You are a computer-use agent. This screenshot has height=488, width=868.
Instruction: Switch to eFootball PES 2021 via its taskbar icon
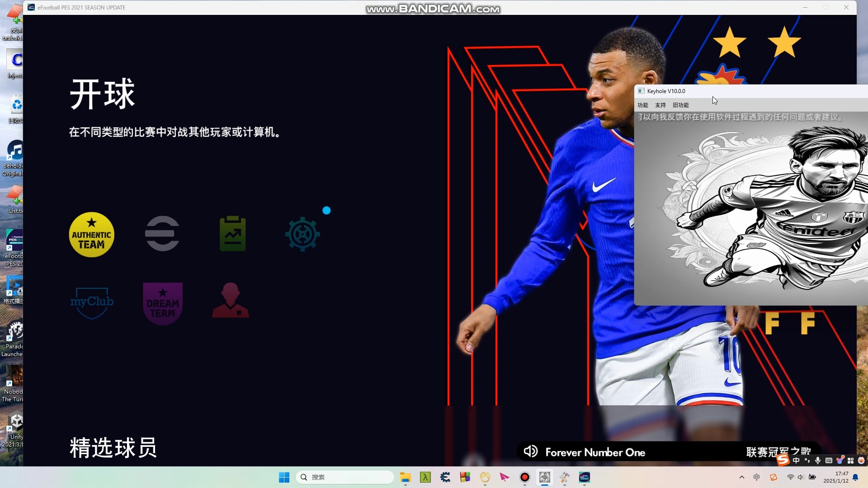(x=585, y=478)
